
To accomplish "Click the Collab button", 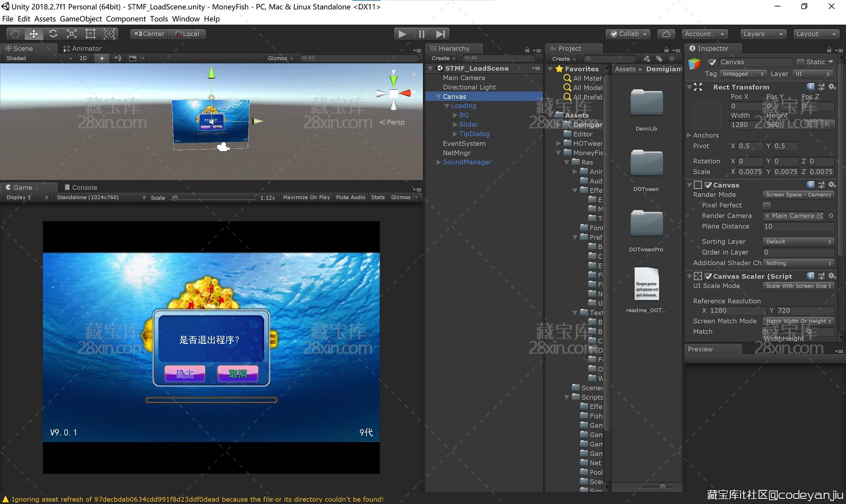I will click(x=628, y=34).
